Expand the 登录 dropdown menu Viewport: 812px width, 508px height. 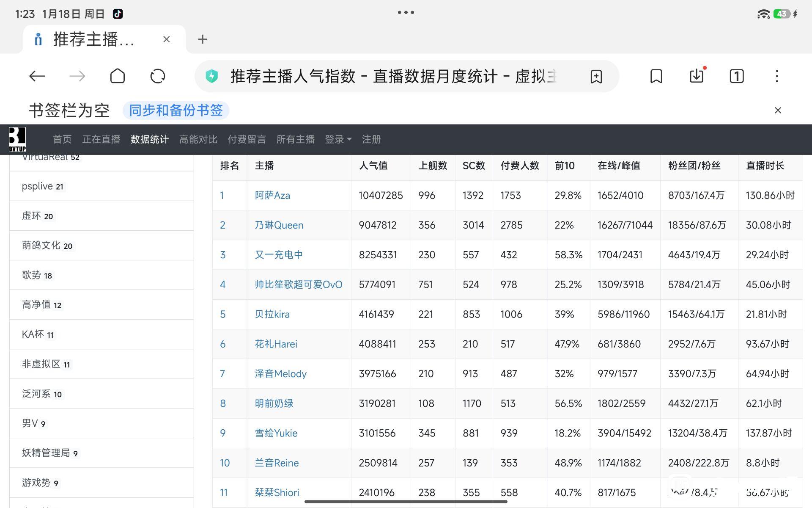338,139
